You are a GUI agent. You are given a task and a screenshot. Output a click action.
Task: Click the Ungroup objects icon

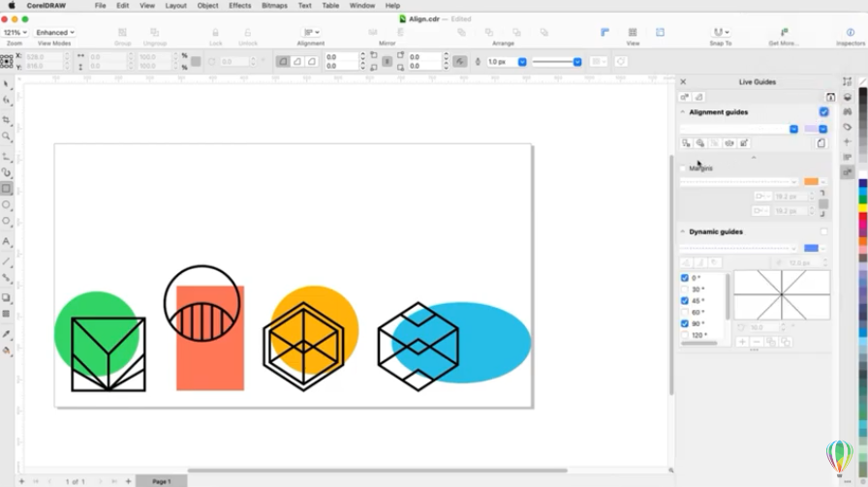click(154, 33)
